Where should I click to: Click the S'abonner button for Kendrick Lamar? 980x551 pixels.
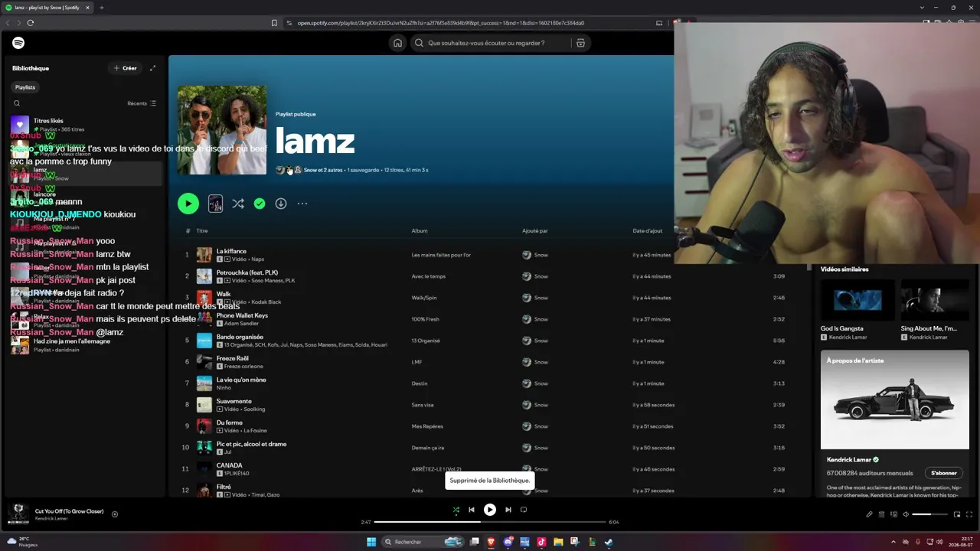coord(944,473)
